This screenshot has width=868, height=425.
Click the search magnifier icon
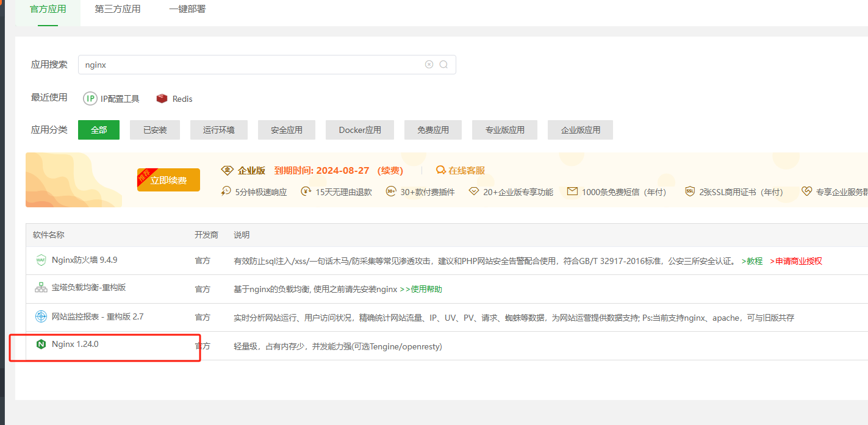tap(443, 65)
